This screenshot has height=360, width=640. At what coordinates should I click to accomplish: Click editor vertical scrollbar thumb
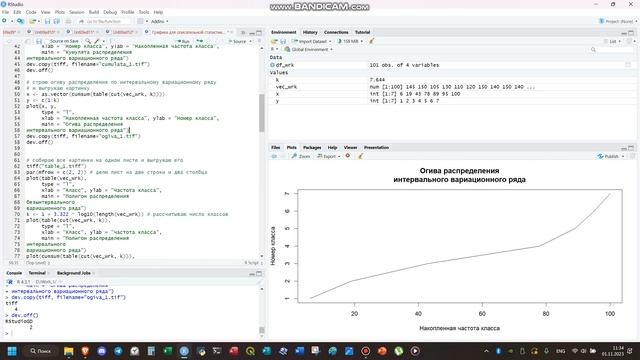coord(262,113)
